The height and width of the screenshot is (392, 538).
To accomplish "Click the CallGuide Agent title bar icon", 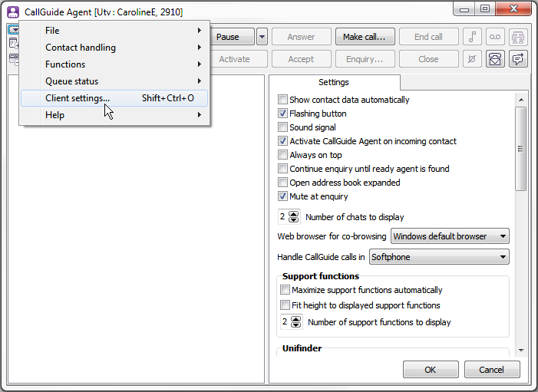I will tap(13, 12).
